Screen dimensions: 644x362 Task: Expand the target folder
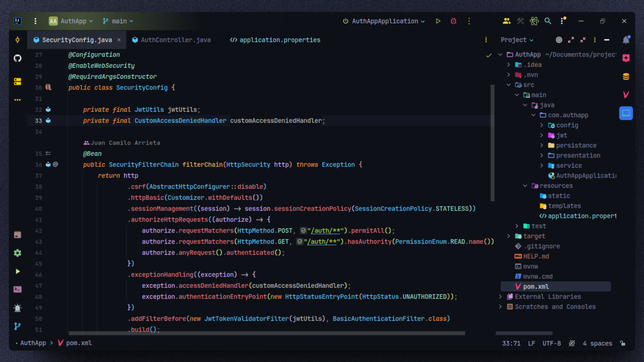tap(508, 236)
